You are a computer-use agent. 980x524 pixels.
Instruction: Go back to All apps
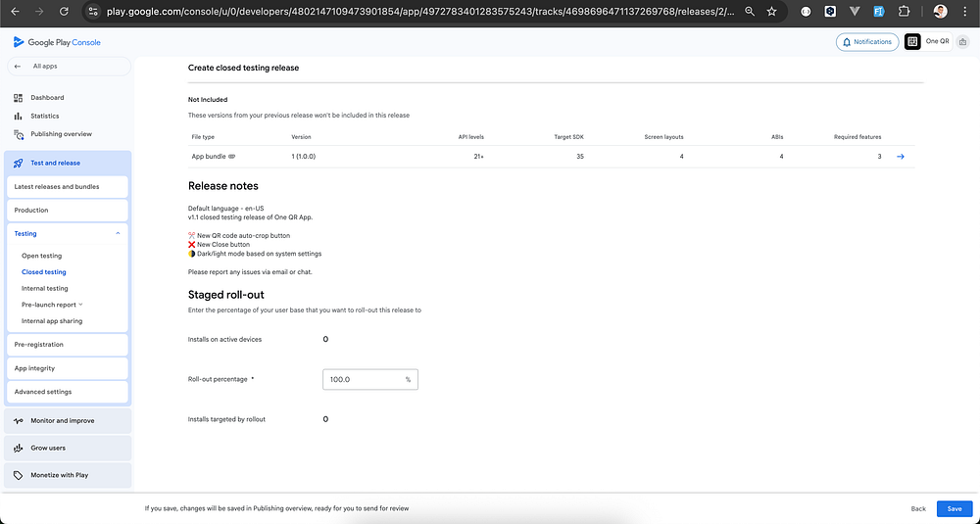[x=69, y=67]
